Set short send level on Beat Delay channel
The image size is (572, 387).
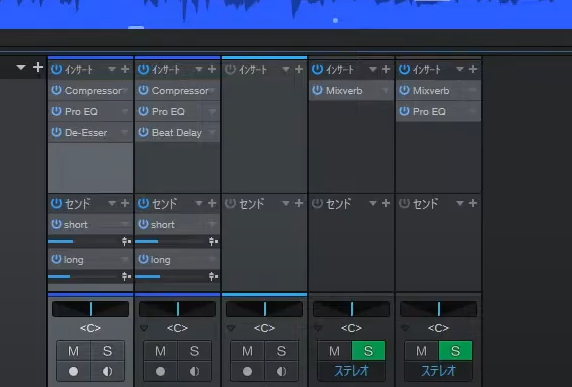pos(171,241)
